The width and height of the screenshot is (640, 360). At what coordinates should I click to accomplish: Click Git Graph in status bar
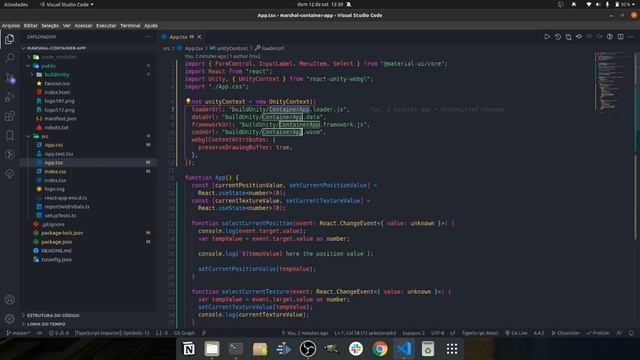point(184,333)
